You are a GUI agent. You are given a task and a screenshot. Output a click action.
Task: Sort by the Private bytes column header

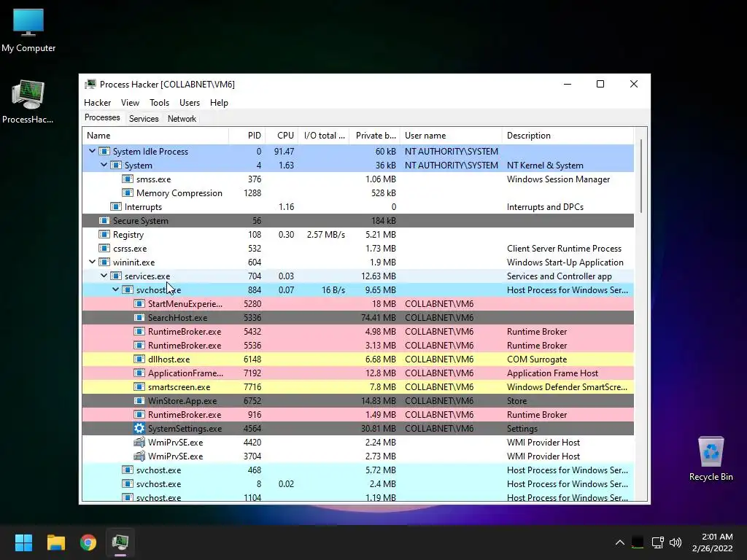click(375, 136)
